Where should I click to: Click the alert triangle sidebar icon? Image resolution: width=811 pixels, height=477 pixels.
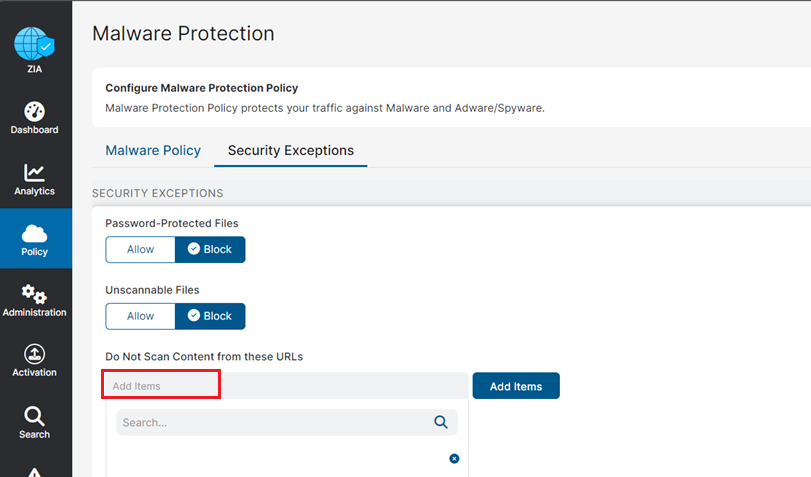[x=34, y=472]
